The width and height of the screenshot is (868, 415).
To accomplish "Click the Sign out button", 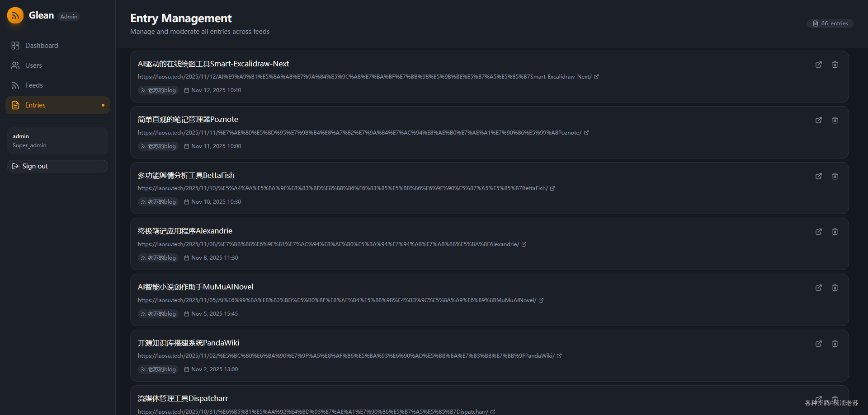I will tap(57, 166).
